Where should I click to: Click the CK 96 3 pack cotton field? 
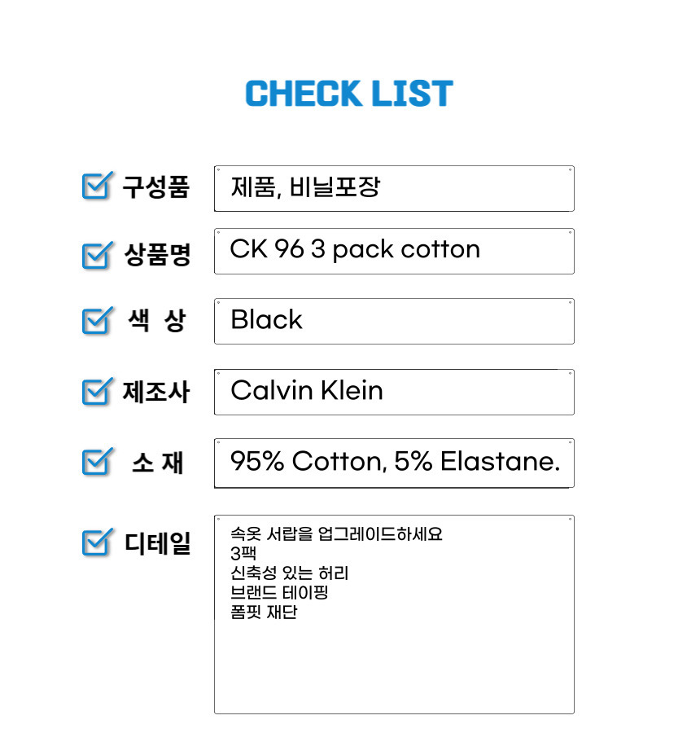point(394,251)
